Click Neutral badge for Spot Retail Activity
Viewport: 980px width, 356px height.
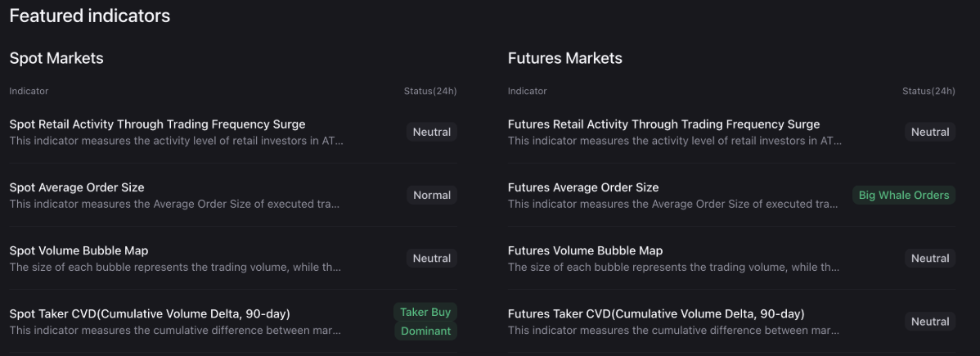(x=432, y=132)
